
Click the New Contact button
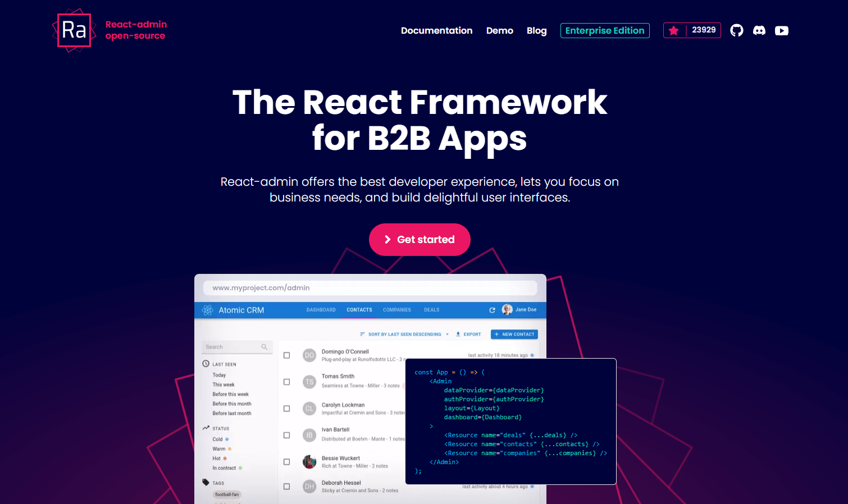click(x=514, y=334)
